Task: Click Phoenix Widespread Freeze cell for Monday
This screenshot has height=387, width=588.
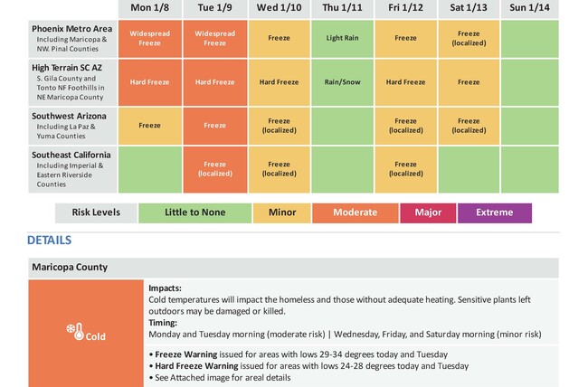Action: 150,39
